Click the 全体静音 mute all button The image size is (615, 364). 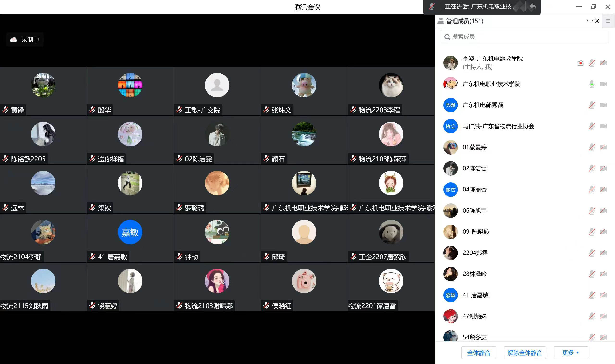point(479,353)
